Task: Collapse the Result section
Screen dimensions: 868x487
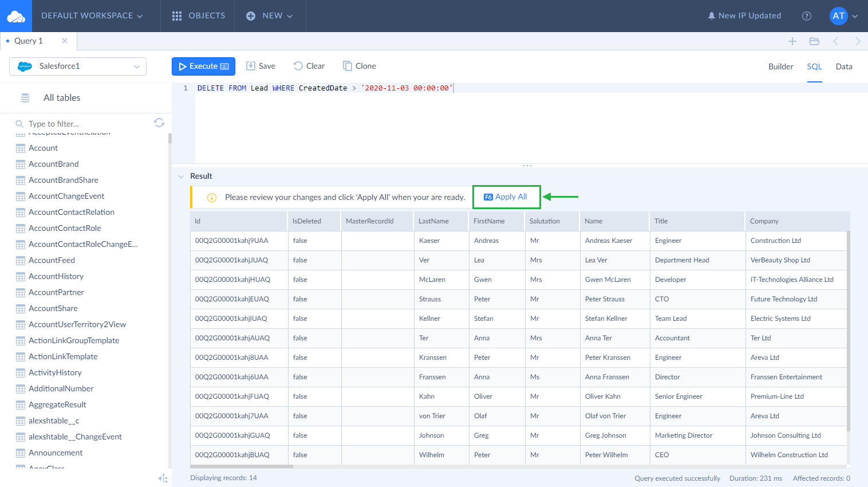Action: [x=182, y=176]
